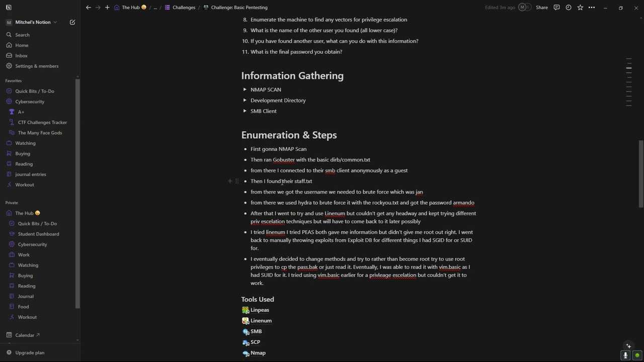
Task: Click the block drag handle beside staff.txt line
Action: (x=237, y=181)
